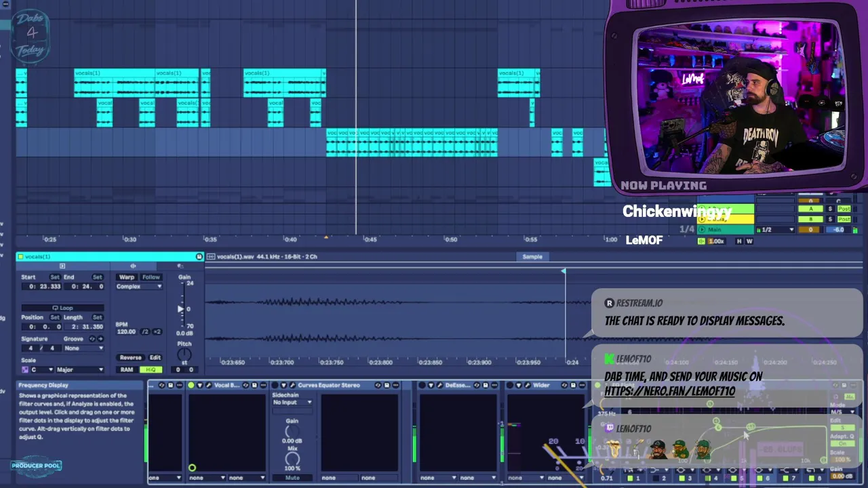Click the sample playback position marker triangle
This screenshot has height=488, width=868.
coord(563,272)
